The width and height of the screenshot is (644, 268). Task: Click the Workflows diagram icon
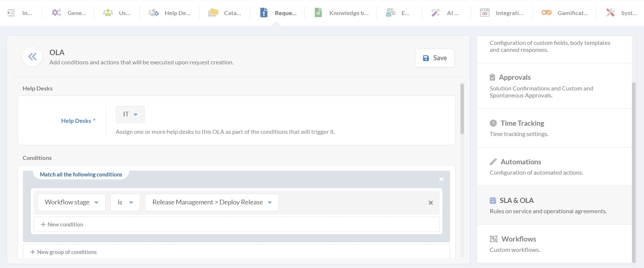[x=493, y=239]
